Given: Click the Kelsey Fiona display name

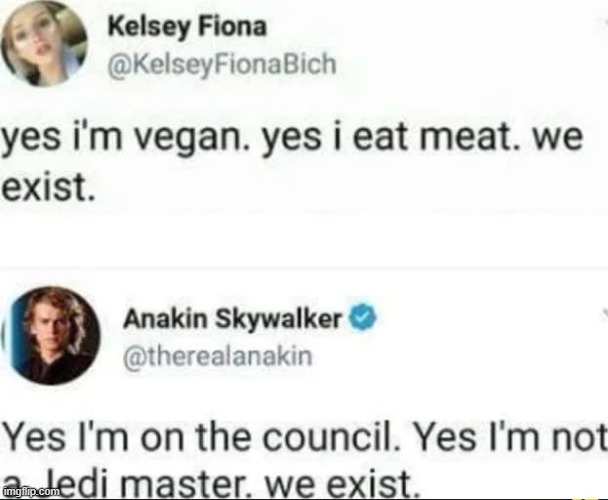Looking at the screenshot, I should (x=189, y=27).
